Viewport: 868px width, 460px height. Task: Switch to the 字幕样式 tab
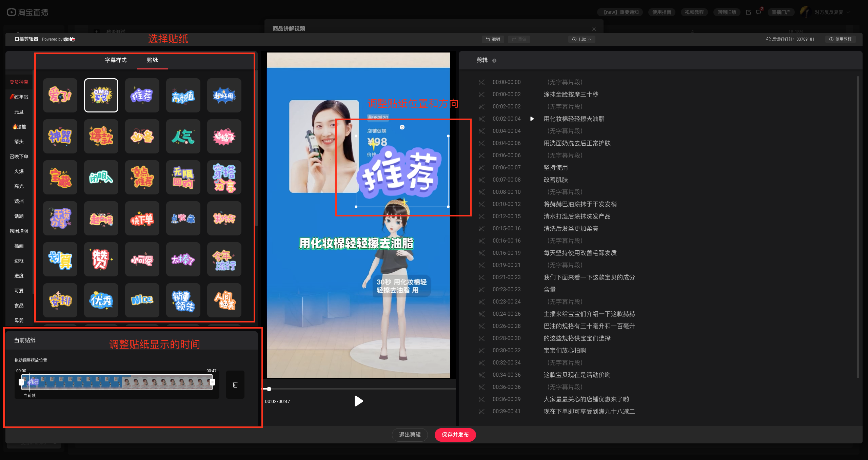click(116, 60)
